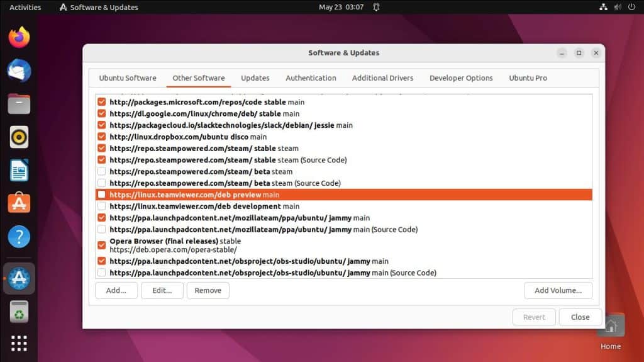Viewport: 644px width, 362px height.
Task: Open Ubuntu Software store icon
Action: tap(19, 203)
